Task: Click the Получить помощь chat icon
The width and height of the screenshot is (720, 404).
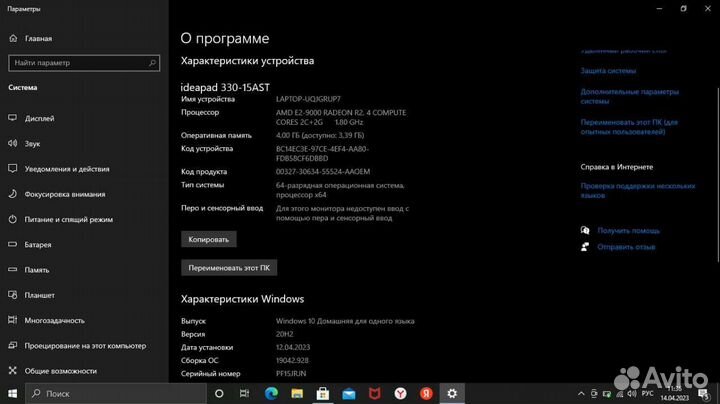Action: [585, 230]
